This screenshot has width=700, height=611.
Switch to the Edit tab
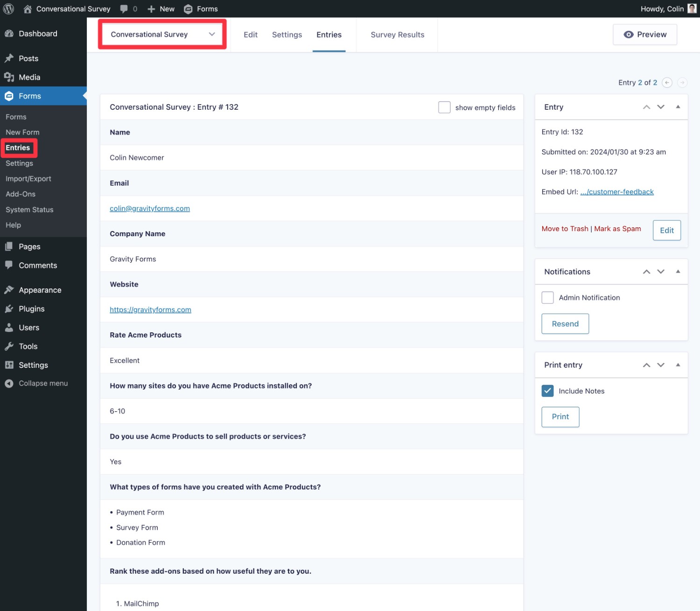click(251, 35)
